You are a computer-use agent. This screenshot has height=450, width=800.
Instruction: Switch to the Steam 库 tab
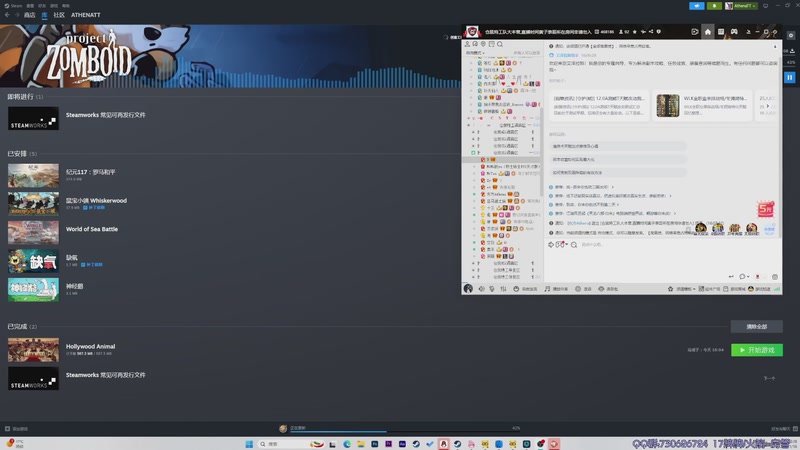pos(44,15)
